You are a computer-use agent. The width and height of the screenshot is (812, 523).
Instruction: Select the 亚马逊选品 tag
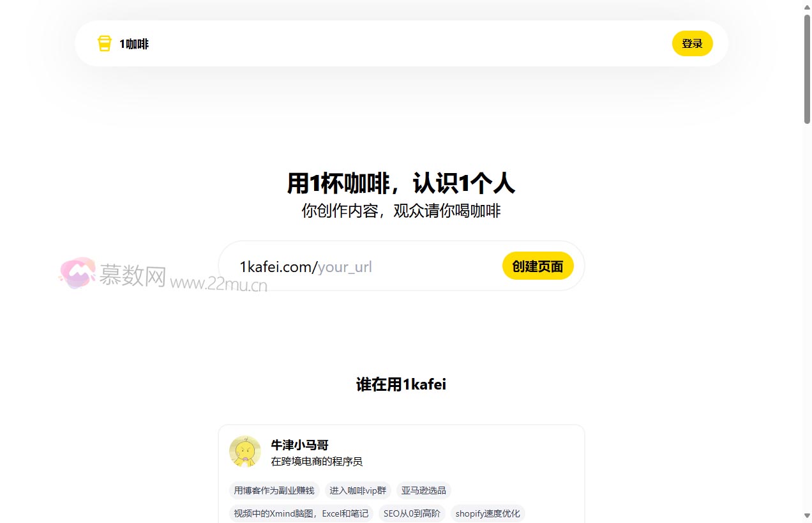click(x=423, y=490)
